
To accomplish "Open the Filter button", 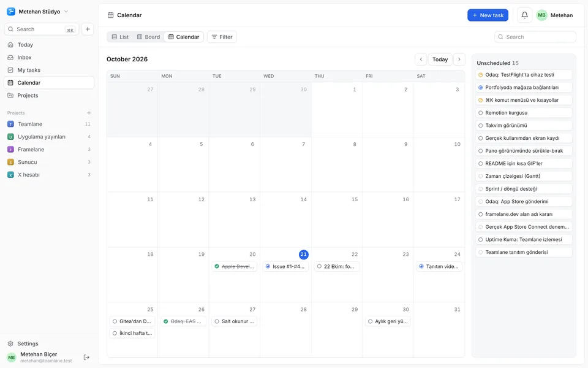I will coord(222,37).
